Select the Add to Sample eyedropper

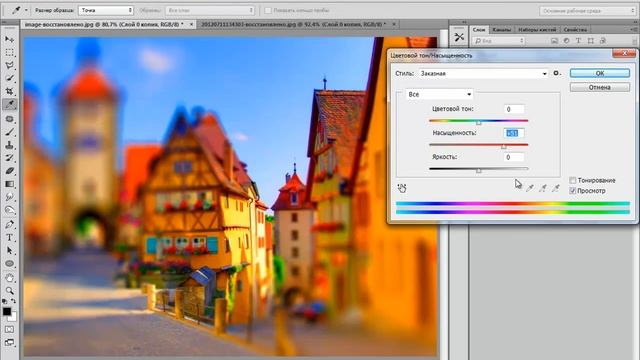tap(543, 188)
